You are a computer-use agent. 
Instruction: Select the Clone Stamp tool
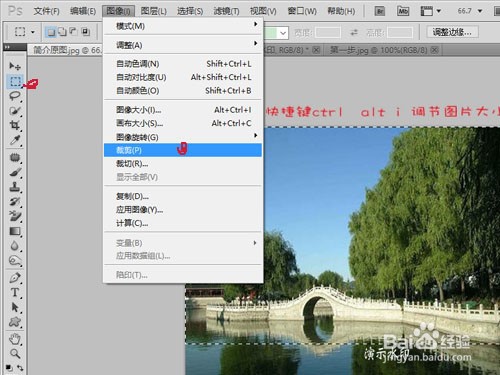pos(15,187)
